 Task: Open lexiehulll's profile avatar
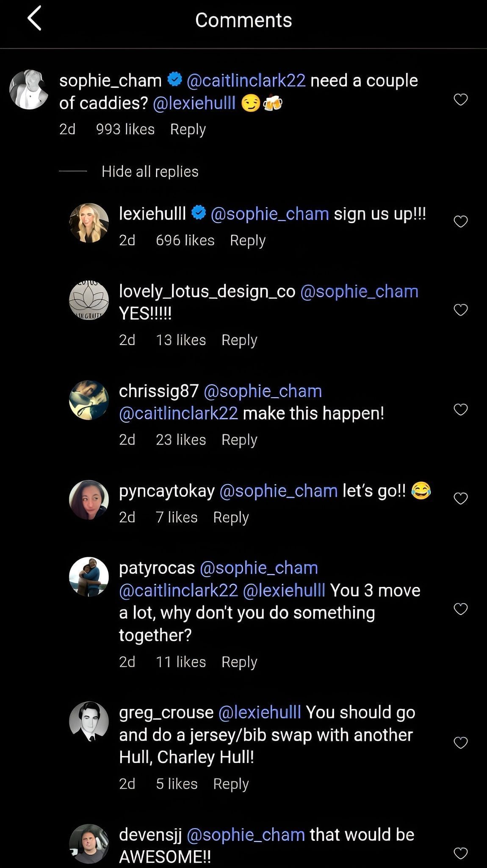(x=89, y=223)
